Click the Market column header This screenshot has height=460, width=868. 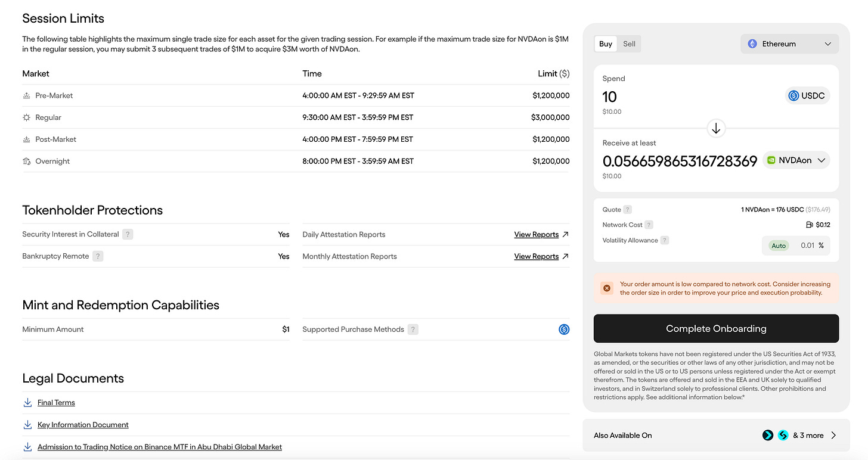(36, 74)
